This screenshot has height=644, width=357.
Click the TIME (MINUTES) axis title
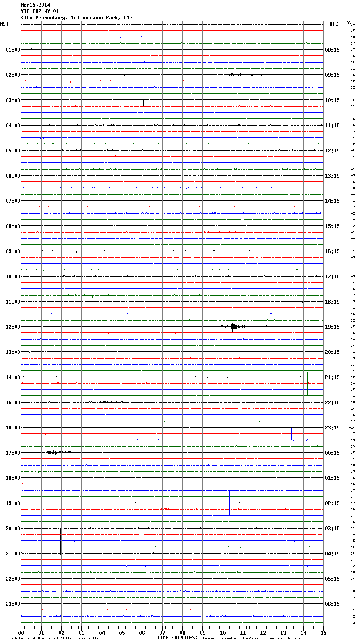[177, 638]
